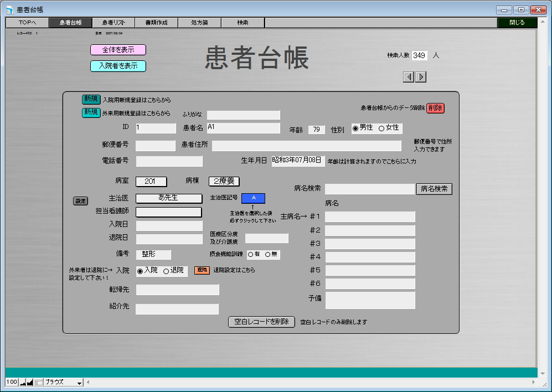Click the 検索人数 value 349
Viewport: 552px width, 392px height.
[x=419, y=55]
